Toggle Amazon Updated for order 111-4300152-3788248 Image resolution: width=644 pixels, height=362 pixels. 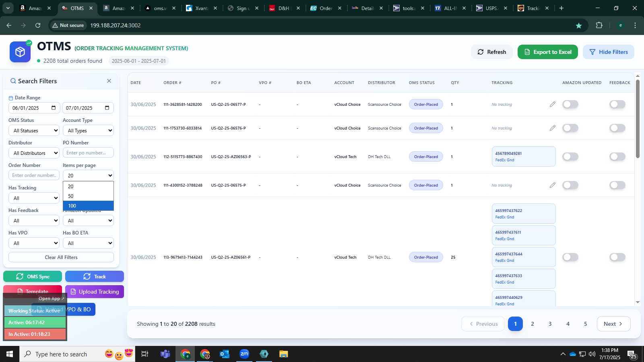point(570,185)
